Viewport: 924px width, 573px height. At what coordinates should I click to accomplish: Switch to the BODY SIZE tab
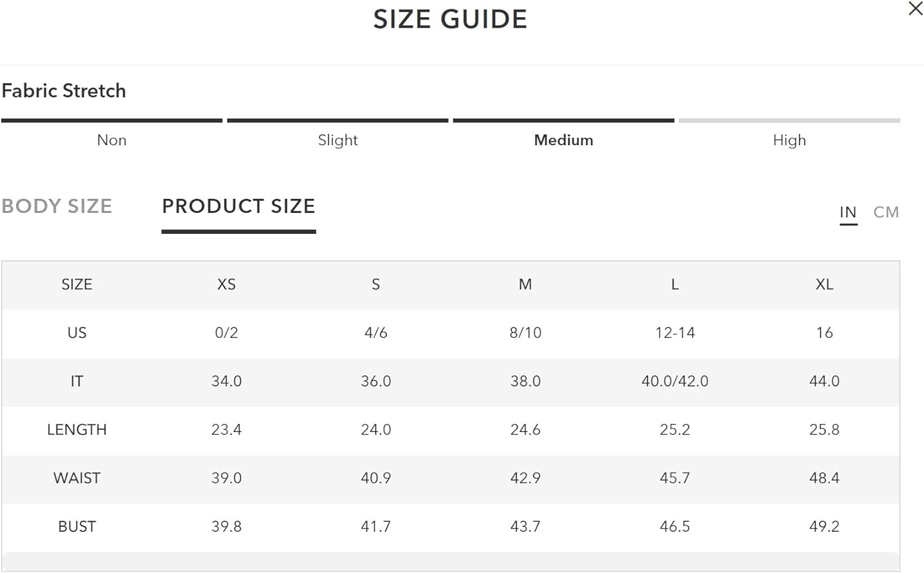[57, 206]
